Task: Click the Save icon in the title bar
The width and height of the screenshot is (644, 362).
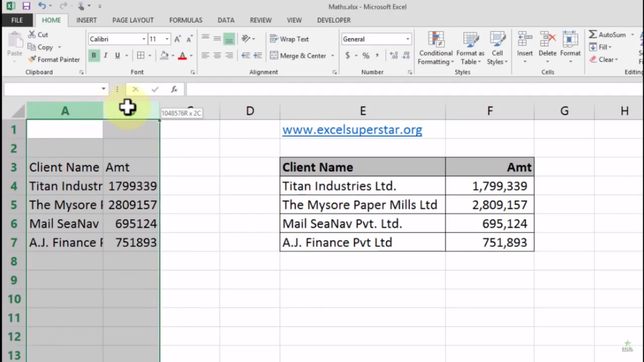Action: click(26, 6)
